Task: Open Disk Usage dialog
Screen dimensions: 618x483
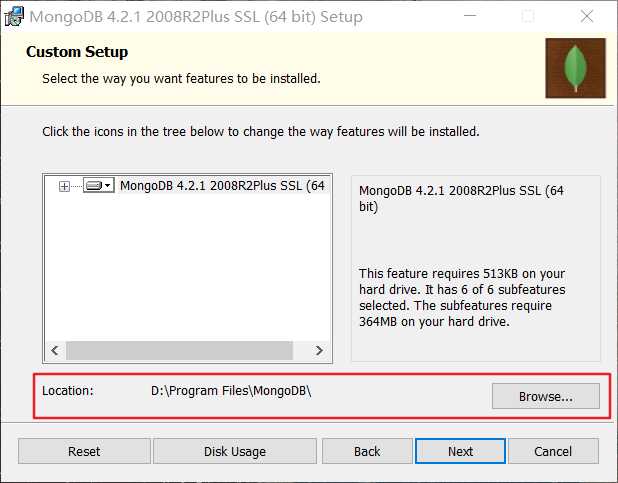Action: 235,451
